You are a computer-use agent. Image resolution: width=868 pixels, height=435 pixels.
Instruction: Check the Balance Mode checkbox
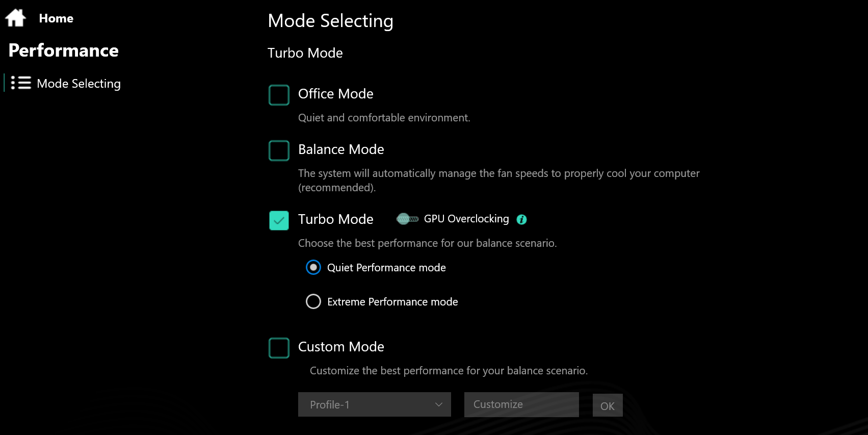coord(279,150)
